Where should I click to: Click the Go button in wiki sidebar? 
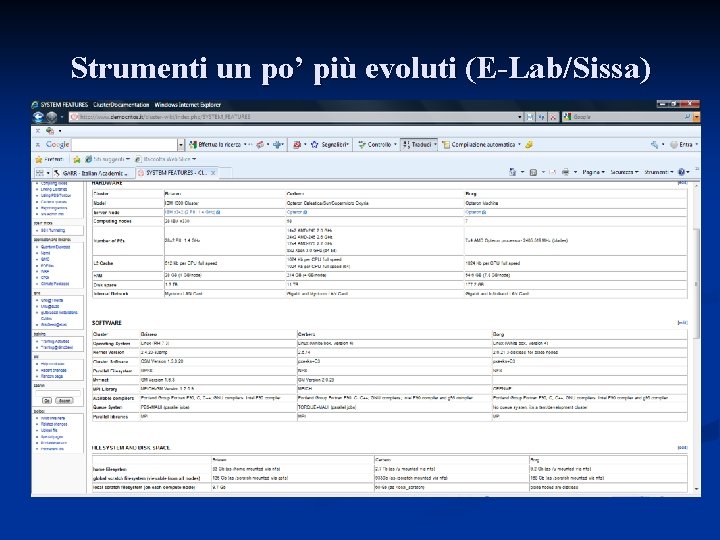click(x=47, y=401)
